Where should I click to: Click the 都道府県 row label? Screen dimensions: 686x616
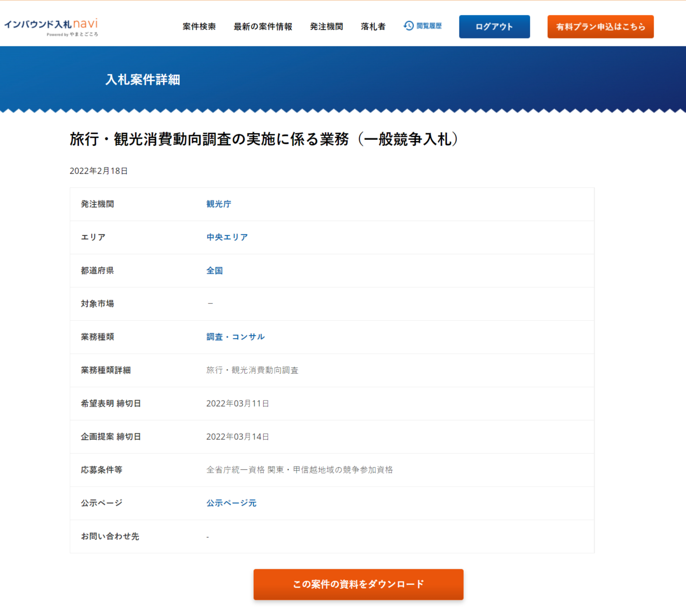pos(98,271)
